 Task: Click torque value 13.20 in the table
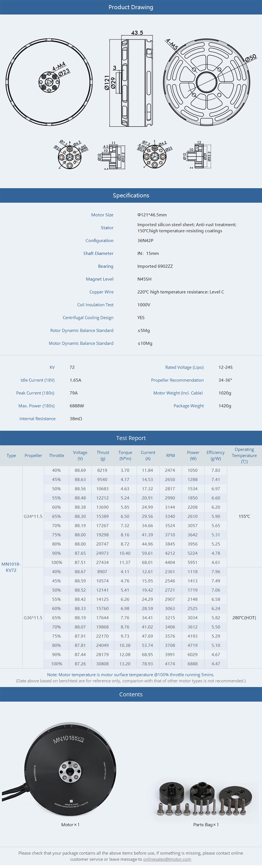[125, 664]
